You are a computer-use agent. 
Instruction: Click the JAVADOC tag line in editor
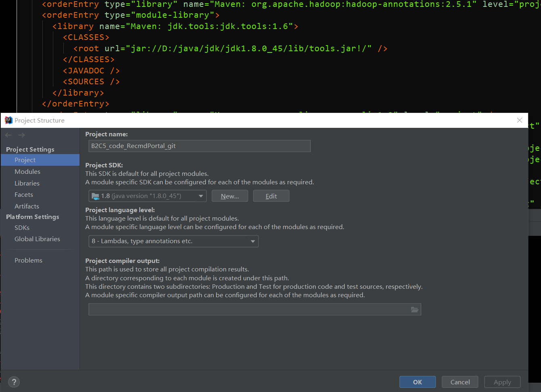point(91,71)
